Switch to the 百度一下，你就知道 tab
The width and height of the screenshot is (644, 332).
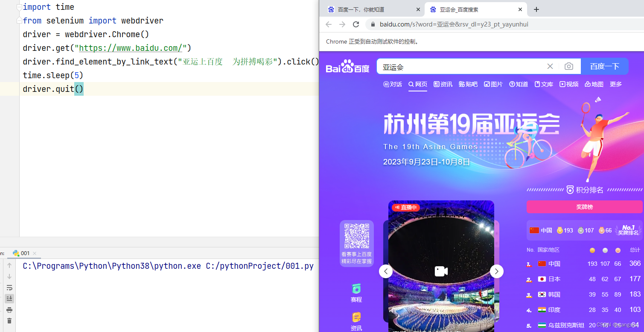(x=371, y=9)
